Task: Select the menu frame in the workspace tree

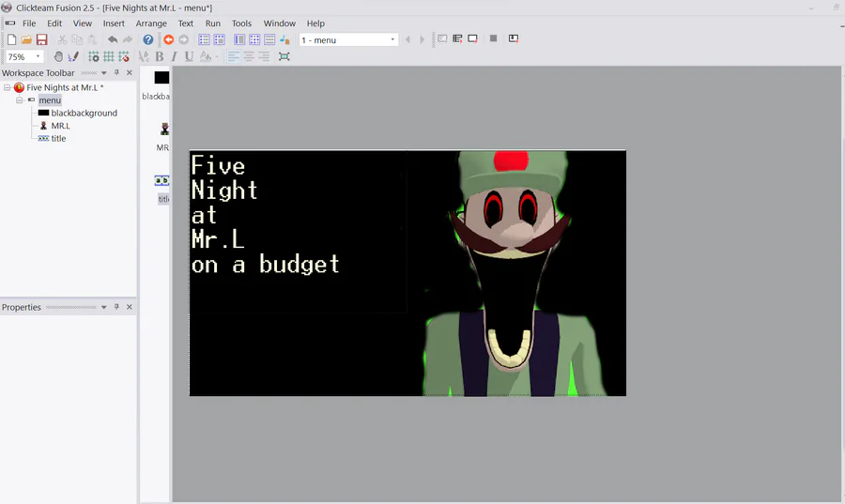Action: tap(50, 100)
